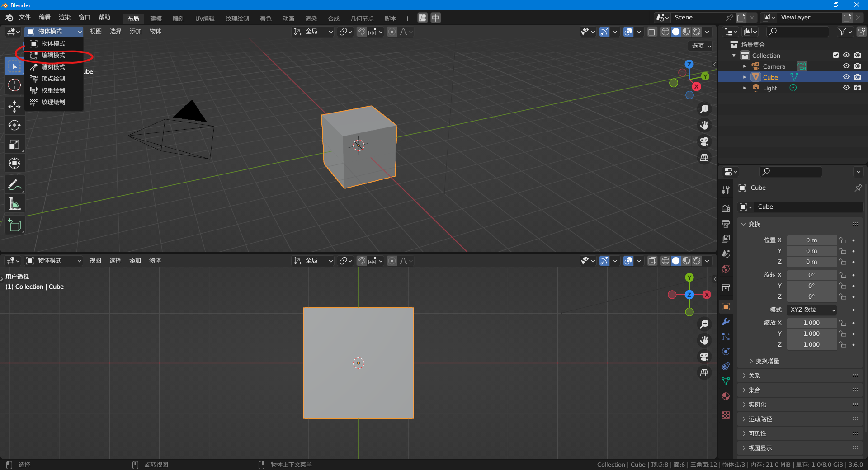Select the Measure tool
The image size is (868, 470).
(x=14, y=204)
